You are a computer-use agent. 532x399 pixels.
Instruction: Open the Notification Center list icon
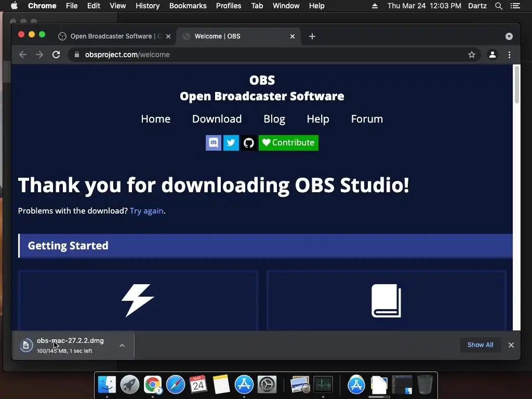click(x=515, y=6)
